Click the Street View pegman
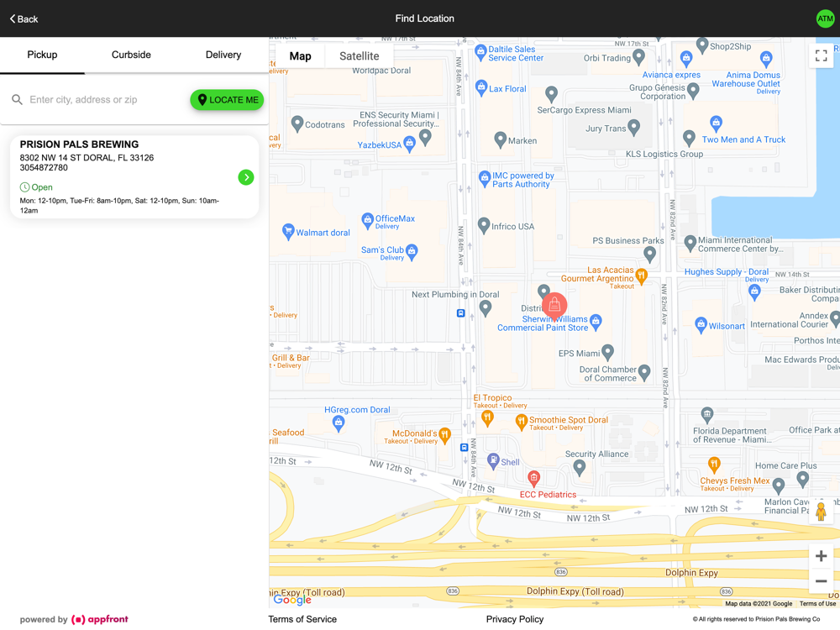 (821, 512)
